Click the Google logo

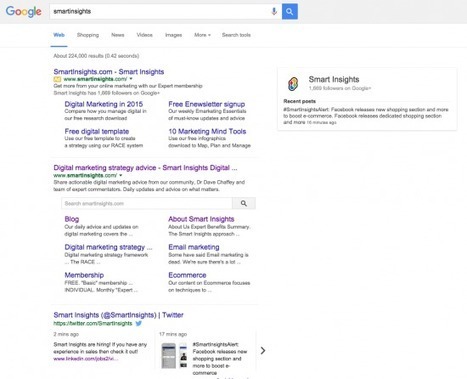click(24, 11)
